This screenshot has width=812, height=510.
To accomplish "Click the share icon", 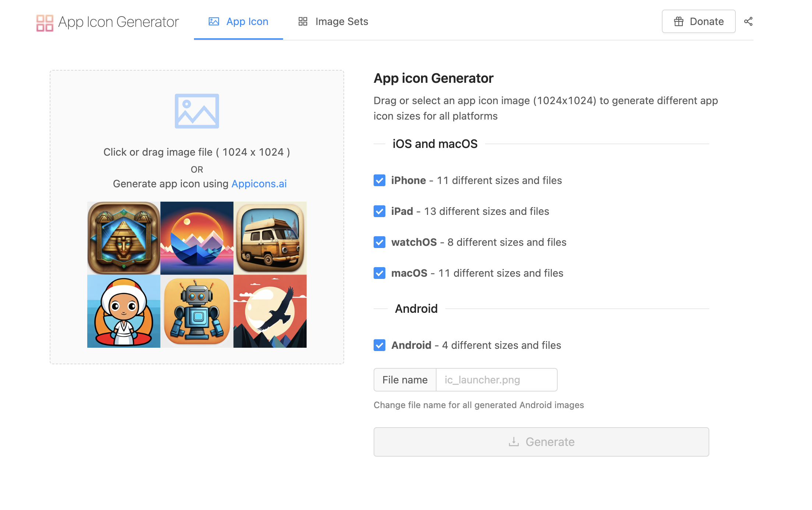I will pos(748,22).
